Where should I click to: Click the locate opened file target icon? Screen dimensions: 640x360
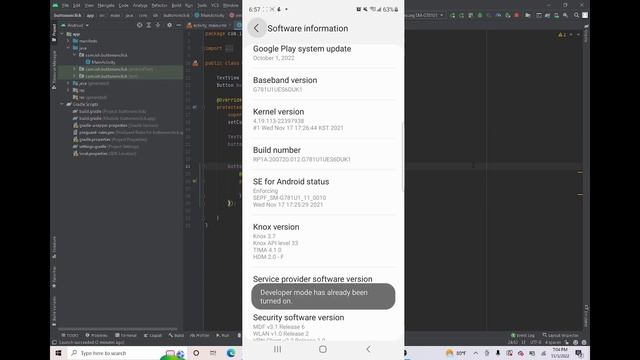pos(140,25)
